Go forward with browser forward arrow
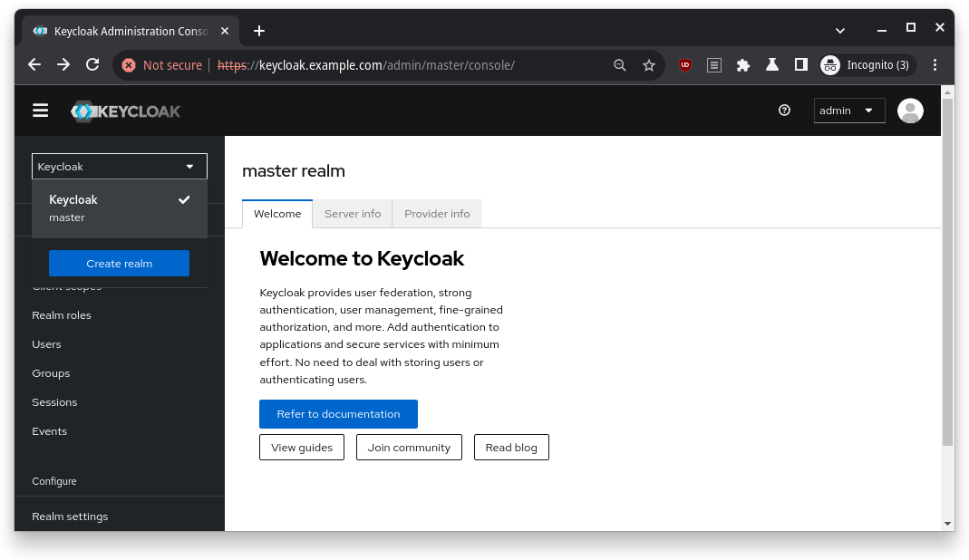 pos(63,65)
